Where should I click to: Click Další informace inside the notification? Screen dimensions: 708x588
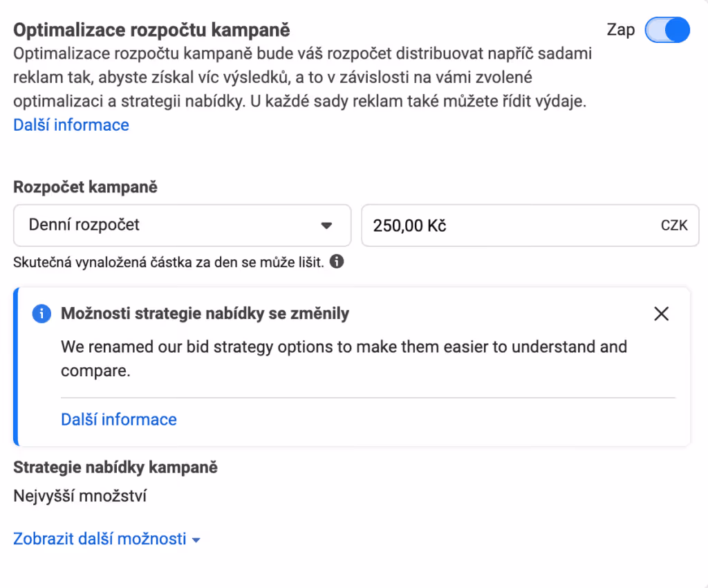click(x=118, y=419)
